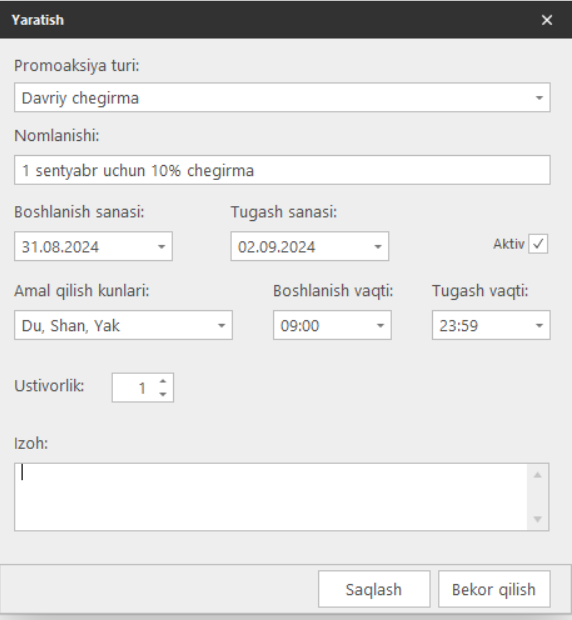Decrease Ustivorlik value with down arrow

[x=162, y=394]
